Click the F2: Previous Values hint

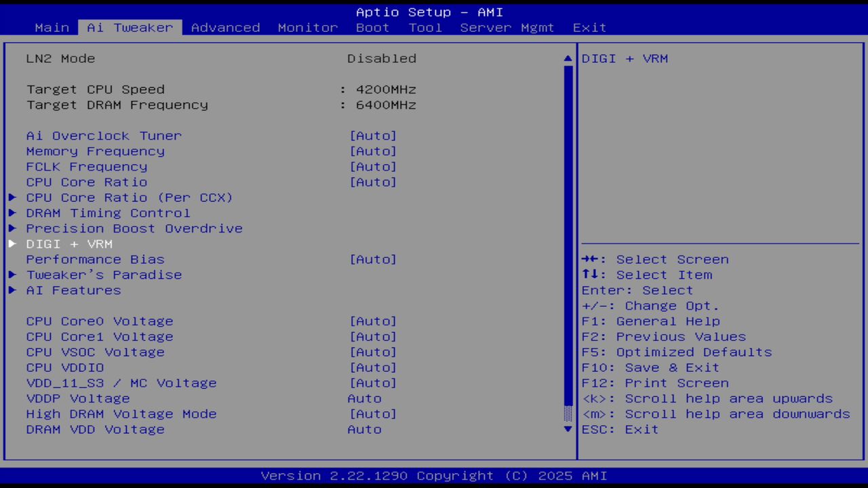point(664,337)
